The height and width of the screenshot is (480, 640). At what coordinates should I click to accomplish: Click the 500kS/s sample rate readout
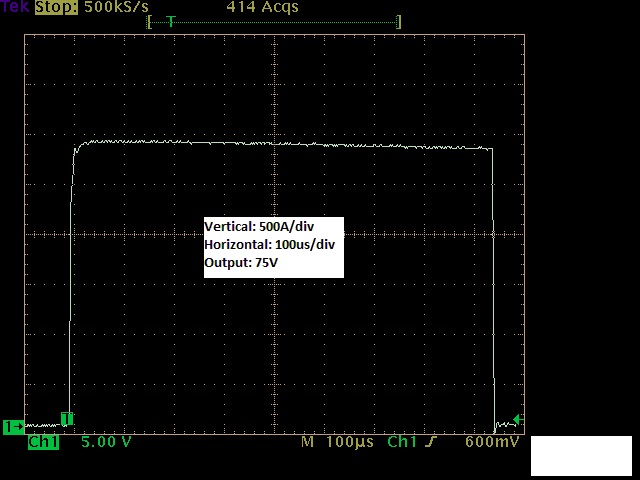pyautogui.click(x=116, y=7)
